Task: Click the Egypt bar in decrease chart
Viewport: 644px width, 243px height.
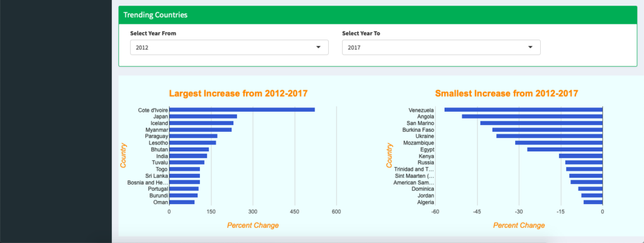Action: tap(565, 149)
